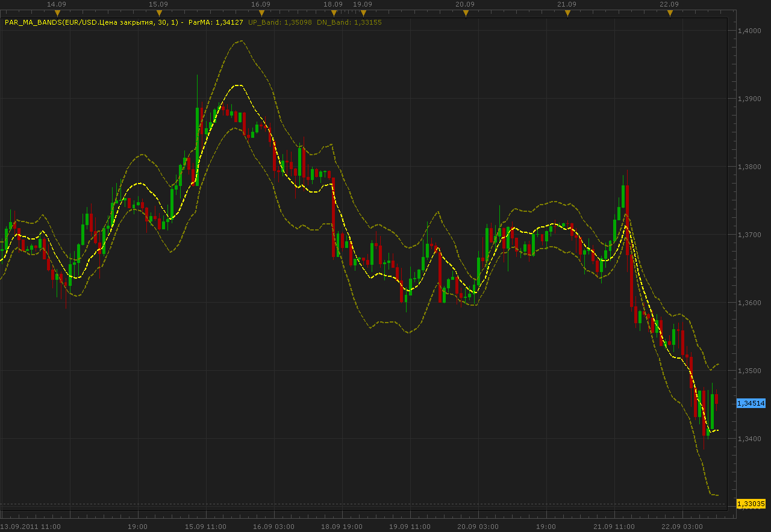The image size is (771, 532).
Task: Click the 19.09 11:00 time label
Action: tap(410, 527)
